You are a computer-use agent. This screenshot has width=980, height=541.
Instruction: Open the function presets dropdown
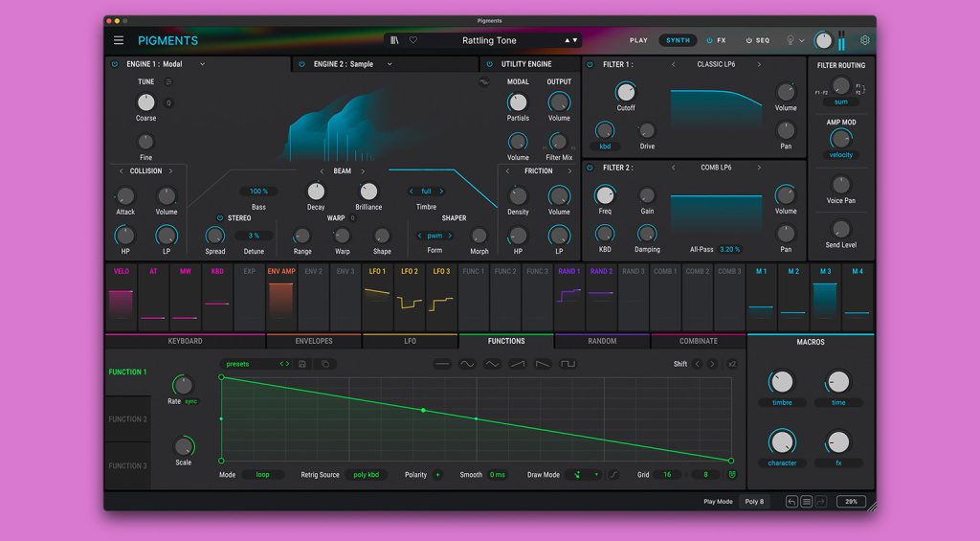tap(256, 364)
